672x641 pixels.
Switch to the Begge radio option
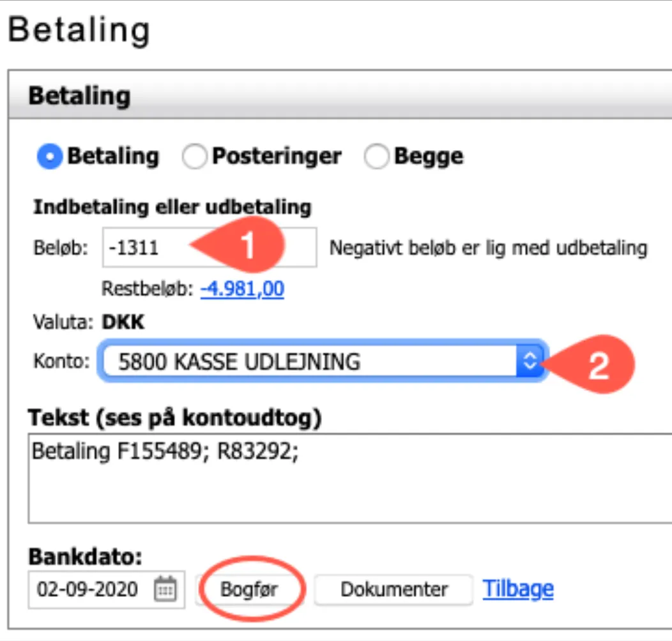(x=376, y=157)
